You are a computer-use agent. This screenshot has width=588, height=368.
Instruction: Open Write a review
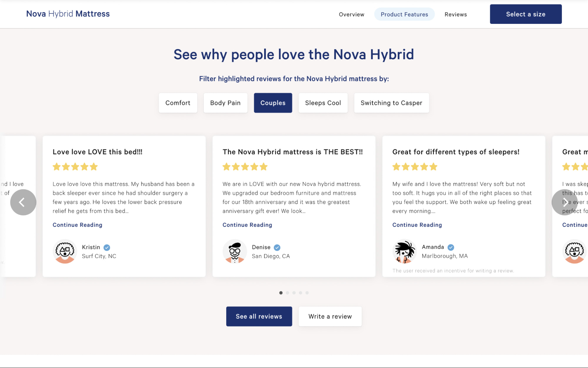(330, 316)
